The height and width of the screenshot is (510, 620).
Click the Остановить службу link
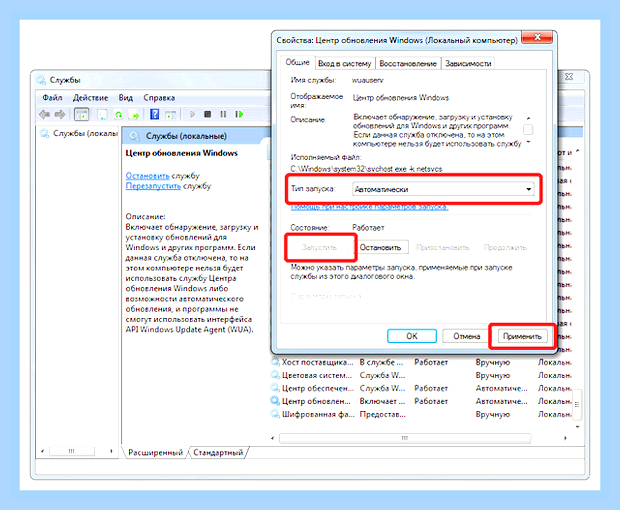point(147,176)
